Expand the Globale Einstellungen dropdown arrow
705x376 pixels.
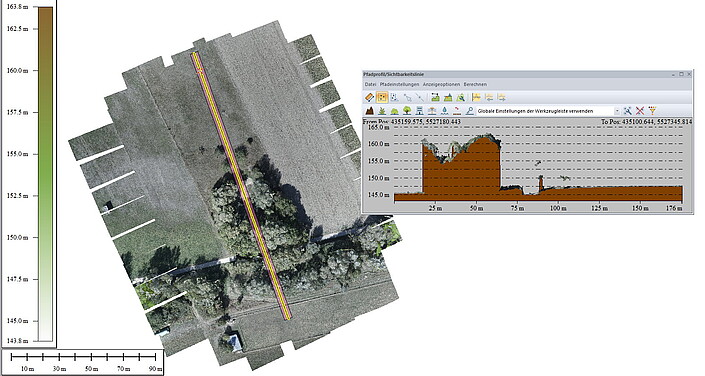point(617,111)
